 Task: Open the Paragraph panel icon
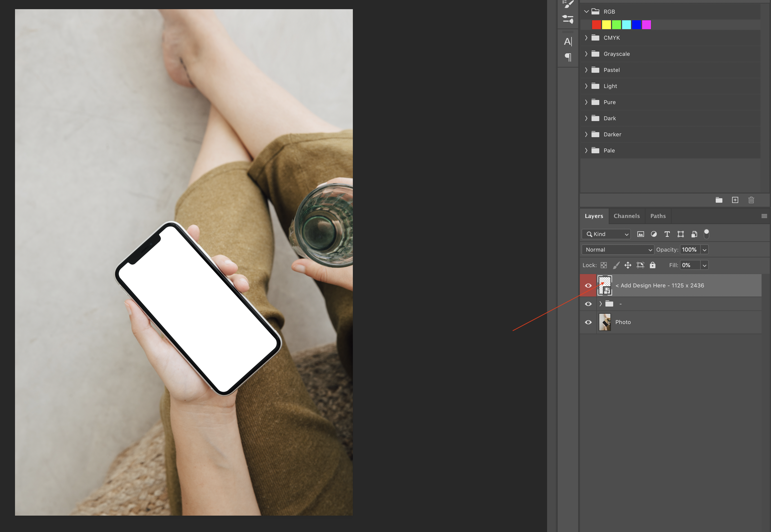568,57
